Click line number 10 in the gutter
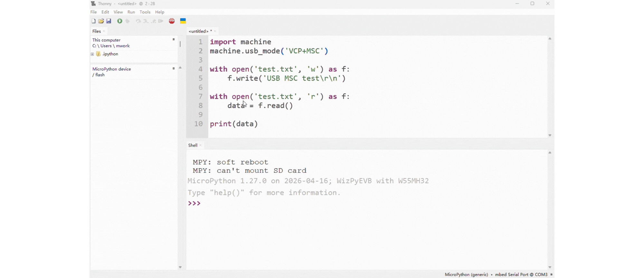 coord(198,124)
